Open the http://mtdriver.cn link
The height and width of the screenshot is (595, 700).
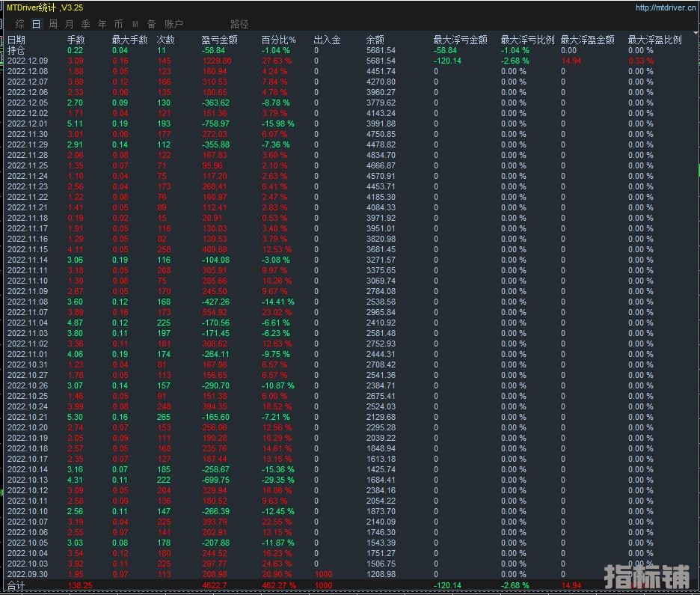[x=665, y=7]
